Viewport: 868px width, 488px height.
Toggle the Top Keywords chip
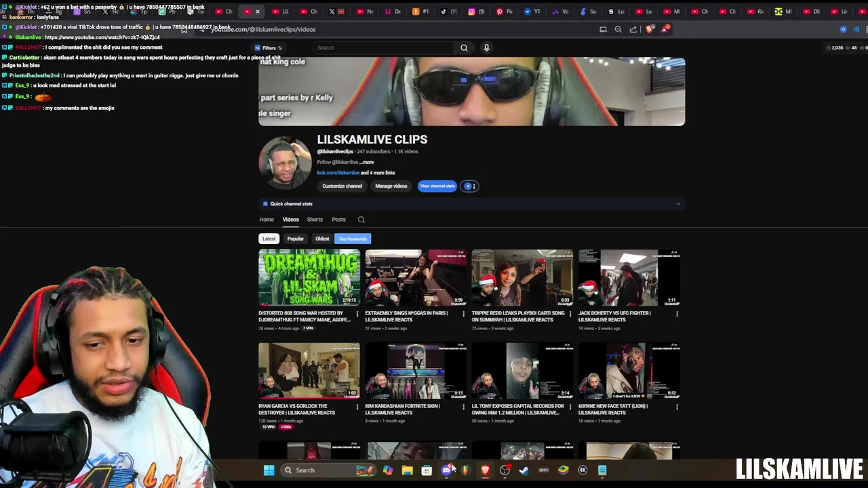tap(353, 239)
